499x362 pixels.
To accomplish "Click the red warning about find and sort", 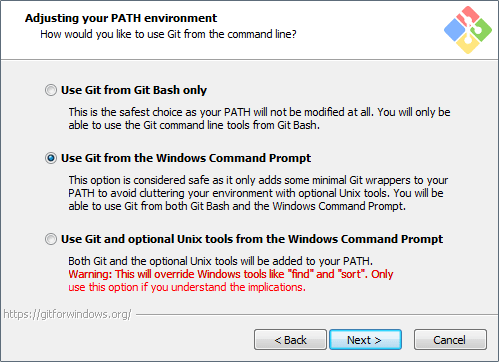I will (x=231, y=281).
